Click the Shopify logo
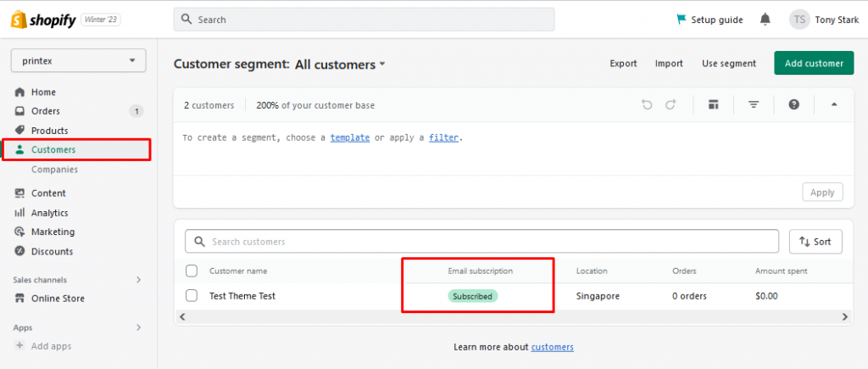The height and width of the screenshot is (369, 868). coord(43,20)
